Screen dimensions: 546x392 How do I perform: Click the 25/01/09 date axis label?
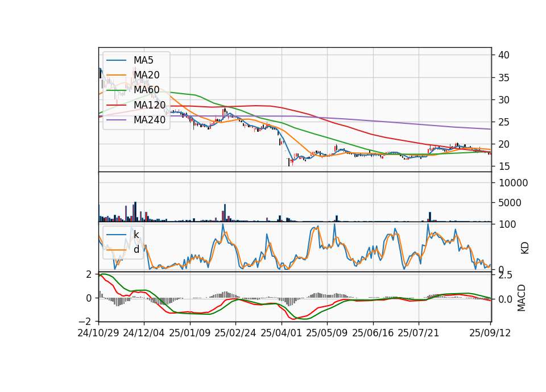[190, 333]
